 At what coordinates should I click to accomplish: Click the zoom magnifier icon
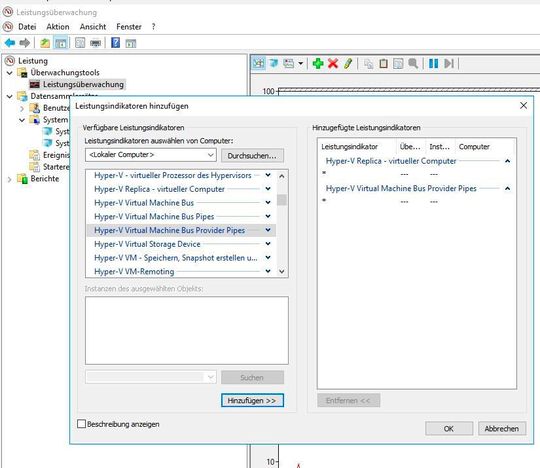pyautogui.click(x=413, y=63)
